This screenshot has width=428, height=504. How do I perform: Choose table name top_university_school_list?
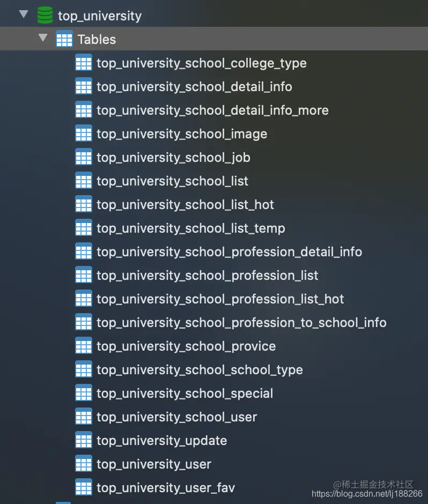coord(172,181)
